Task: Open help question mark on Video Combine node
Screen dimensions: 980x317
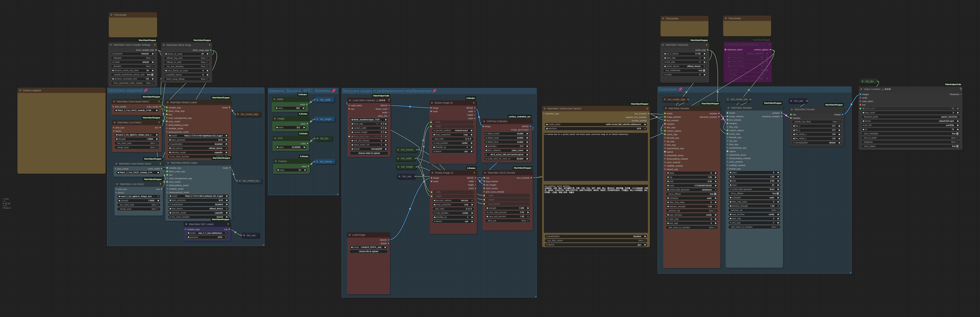Action: coord(960,89)
